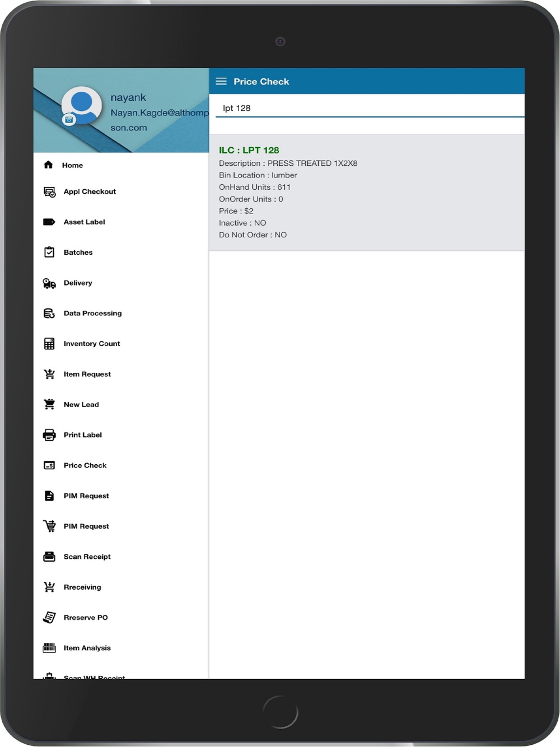This screenshot has width=560, height=747.
Task: Click the email 'Nayan.Kagde@althomp' text
Action: (x=160, y=113)
